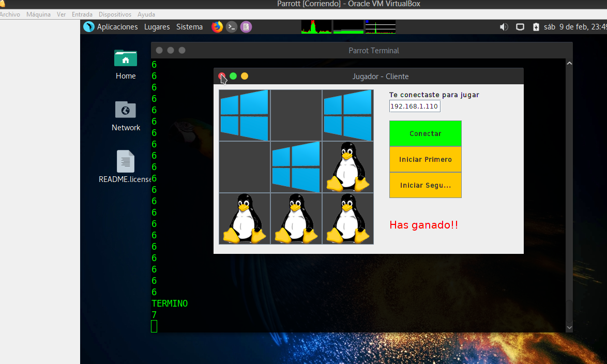The height and width of the screenshot is (364, 607).
Task: Click the bottom-right Tux penguin cell
Action: click(x=348, y=219)
